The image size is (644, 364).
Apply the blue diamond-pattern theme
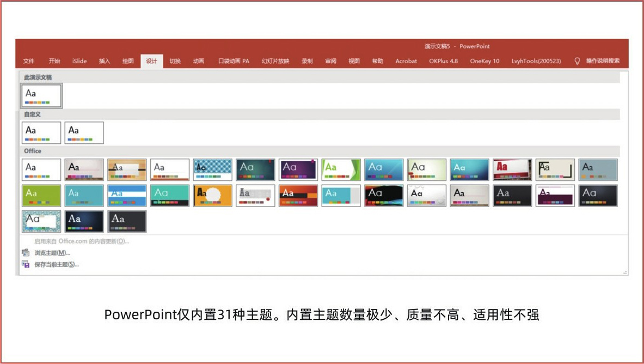(x=212, y=169)
